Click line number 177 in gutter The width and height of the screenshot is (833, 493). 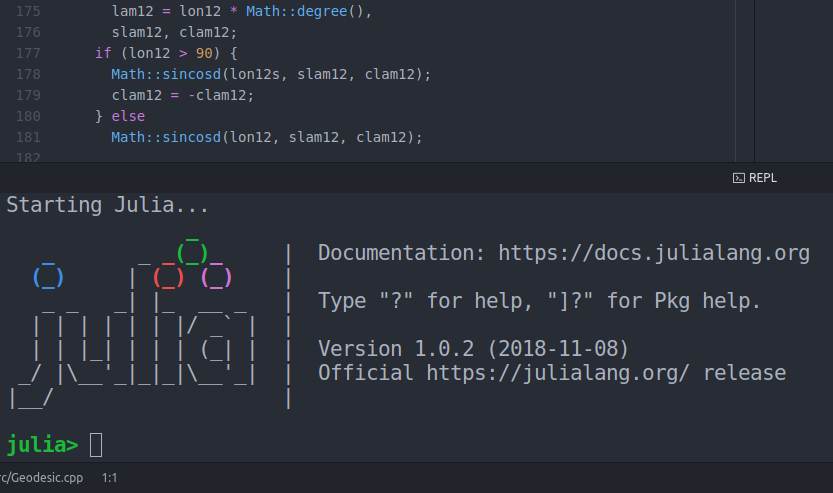coord(28,53)
